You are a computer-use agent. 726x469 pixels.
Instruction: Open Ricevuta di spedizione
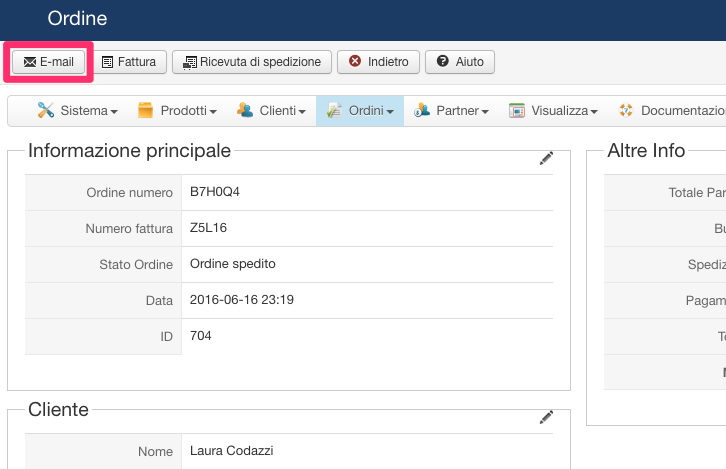251,62
